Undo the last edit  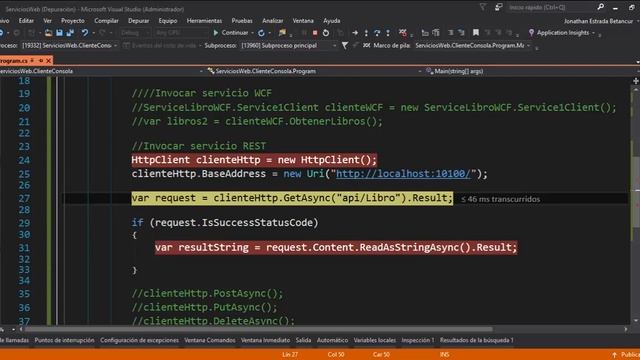84,33
